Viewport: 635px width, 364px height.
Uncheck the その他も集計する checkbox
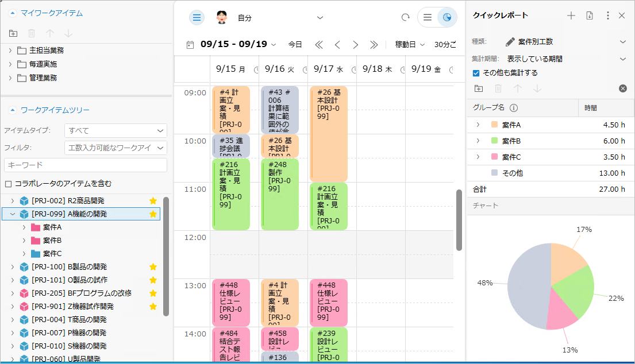(x=476, y=73)
